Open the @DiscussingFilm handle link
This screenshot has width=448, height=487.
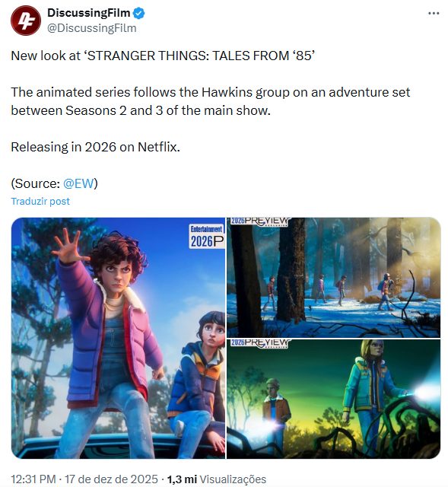click(x=91, y=28)
